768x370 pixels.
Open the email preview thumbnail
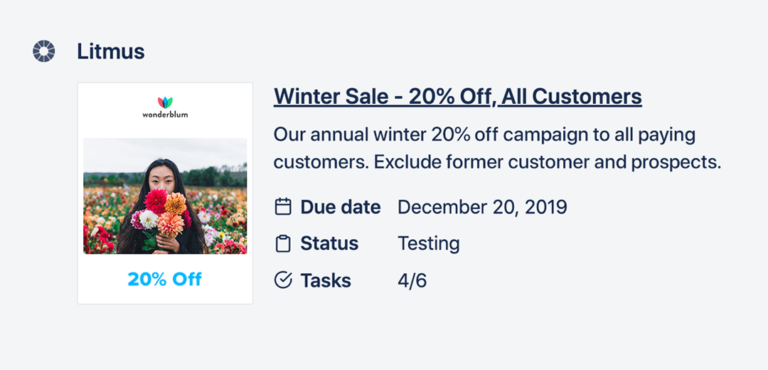[x=165, y=193]
